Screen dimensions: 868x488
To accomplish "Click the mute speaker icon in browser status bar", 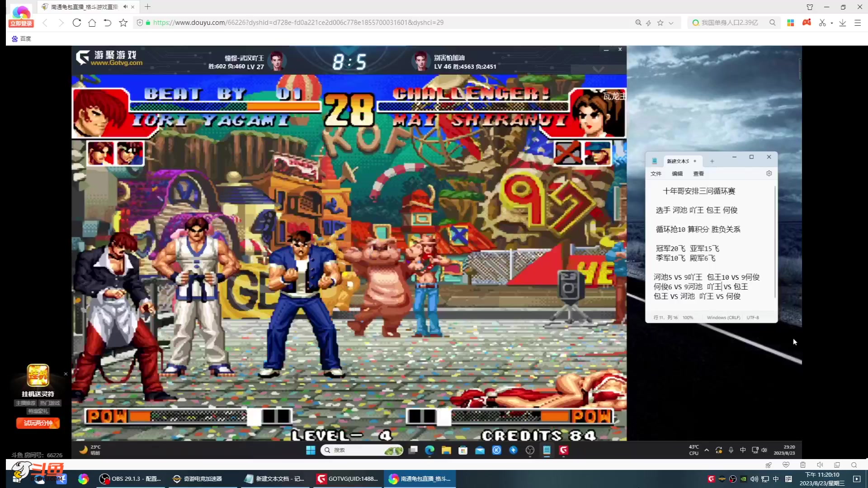I will tap(820, 465).
